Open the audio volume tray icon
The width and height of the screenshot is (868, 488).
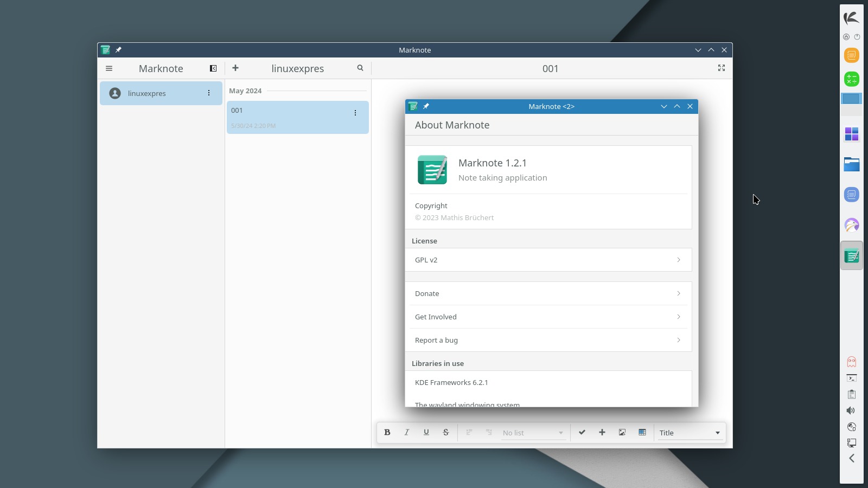click(852, 410)
